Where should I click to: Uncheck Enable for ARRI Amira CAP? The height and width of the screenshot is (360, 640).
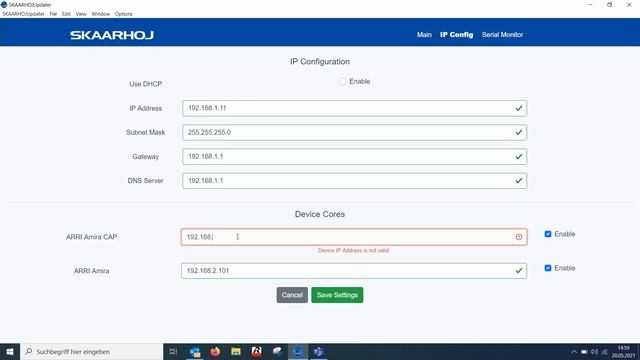coord(548,234)
